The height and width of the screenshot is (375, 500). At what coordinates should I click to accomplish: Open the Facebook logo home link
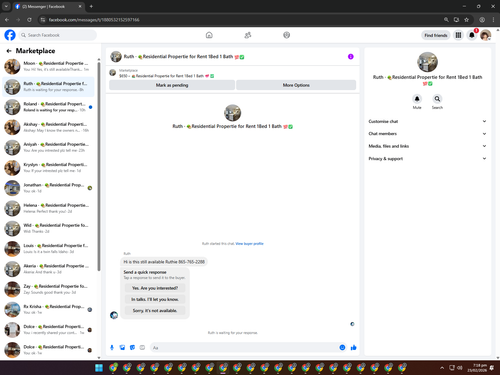[x=10, y=35]
